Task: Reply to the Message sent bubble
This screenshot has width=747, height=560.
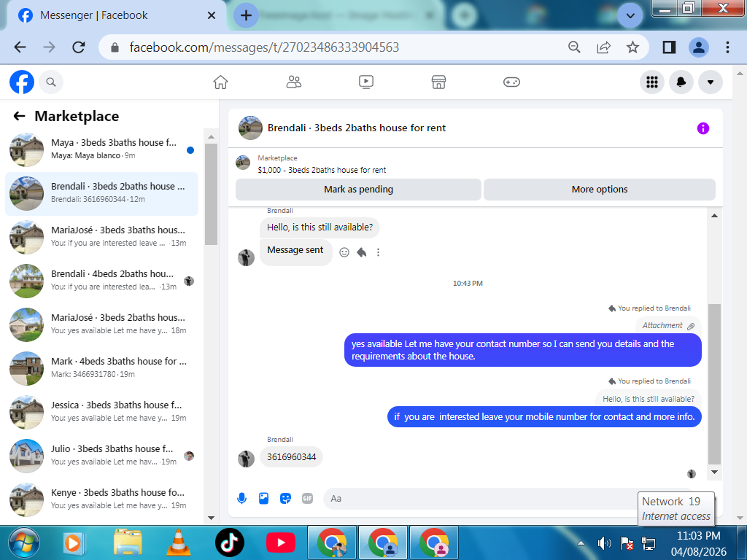Action: (362, 252)
